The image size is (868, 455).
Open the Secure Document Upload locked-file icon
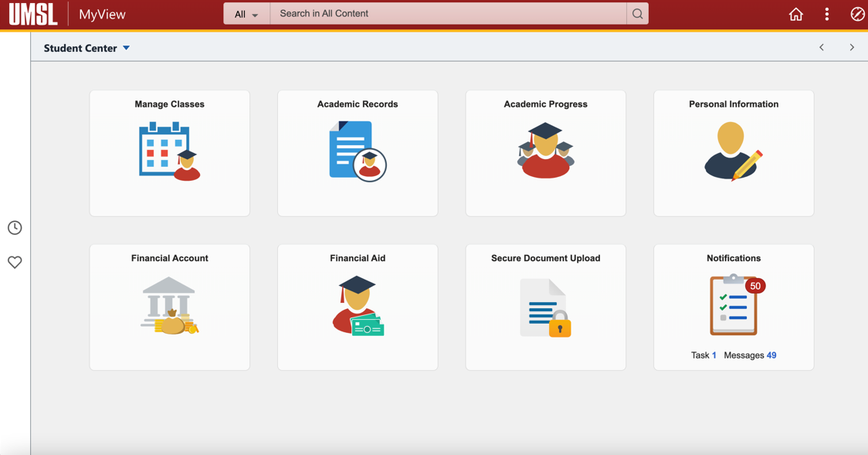pyautogui.click(x=546, y=307)
